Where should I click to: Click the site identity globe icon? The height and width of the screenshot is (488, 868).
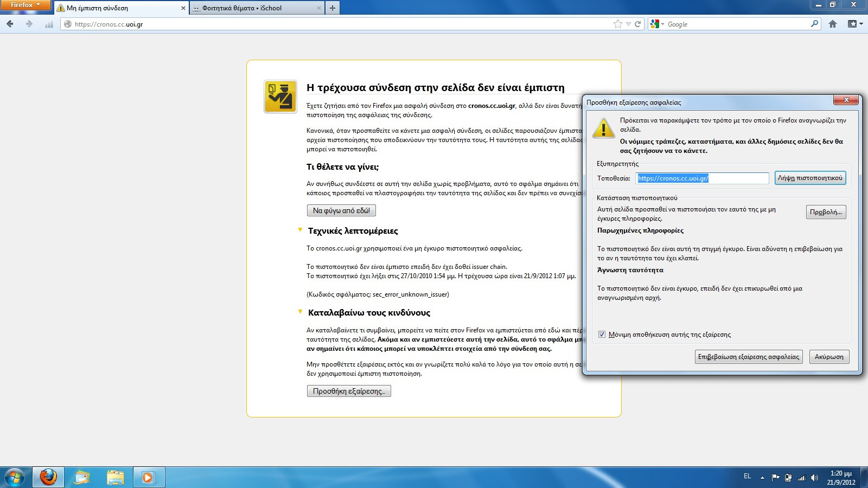click(x=68, y=24)
